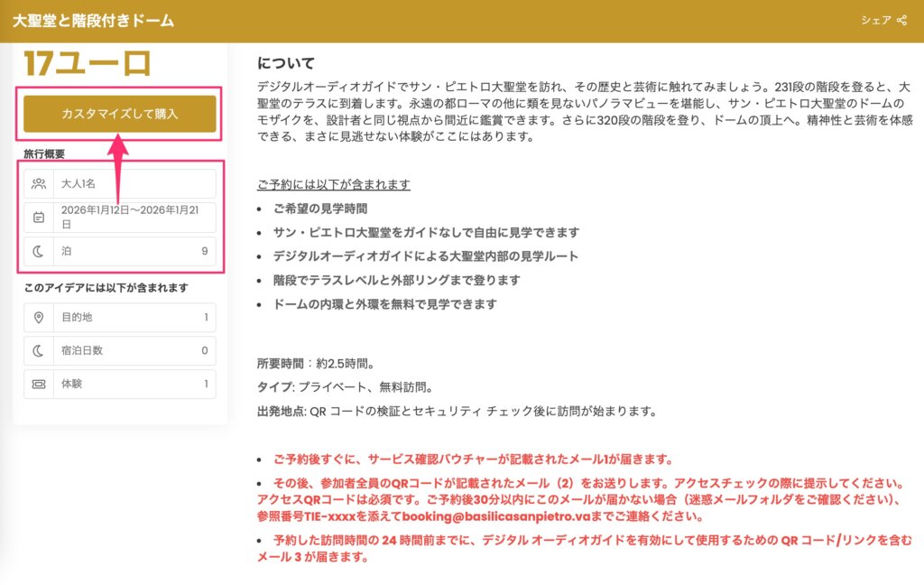Click the map pin icon beside 目的地
Image resolution: width=924 pixels, height=585 pixels.
point(39,318)
